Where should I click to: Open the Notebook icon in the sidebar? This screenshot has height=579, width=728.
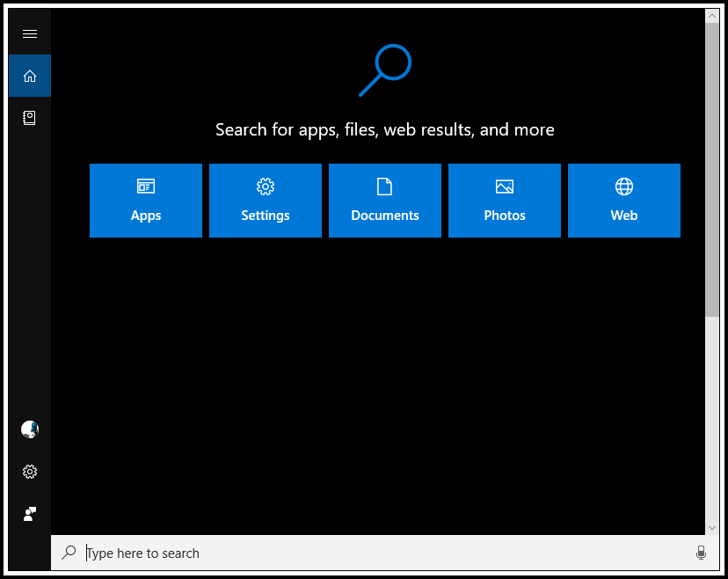coord(30,118)
